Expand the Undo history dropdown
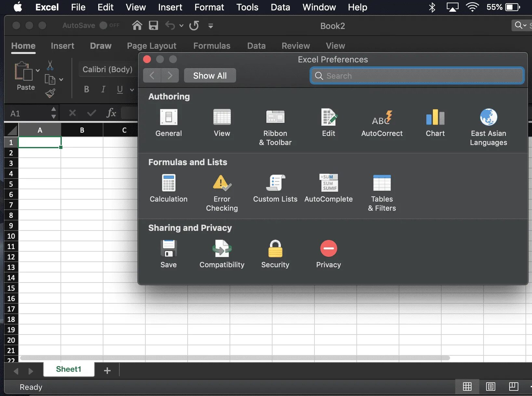This screenshot has width=532, height=396. pos(181,25)
